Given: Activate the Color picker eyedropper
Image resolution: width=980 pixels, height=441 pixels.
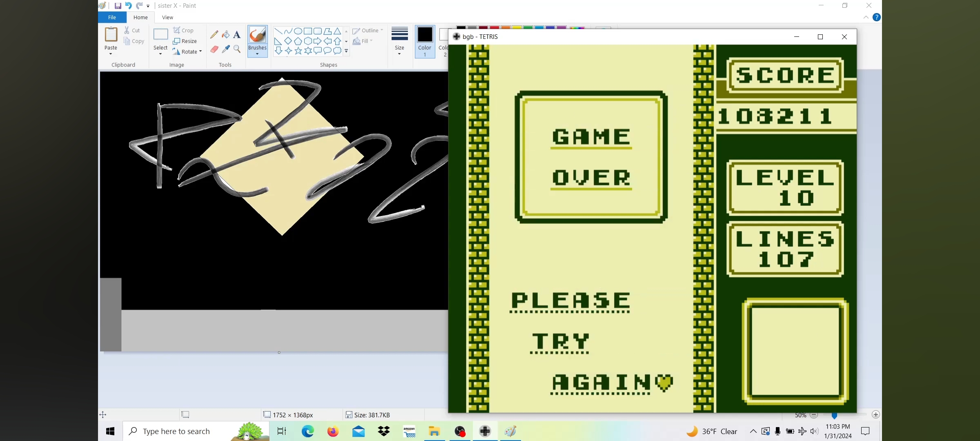Looking at the screenshot, I should pyautogui.click(x=226, y=49).
